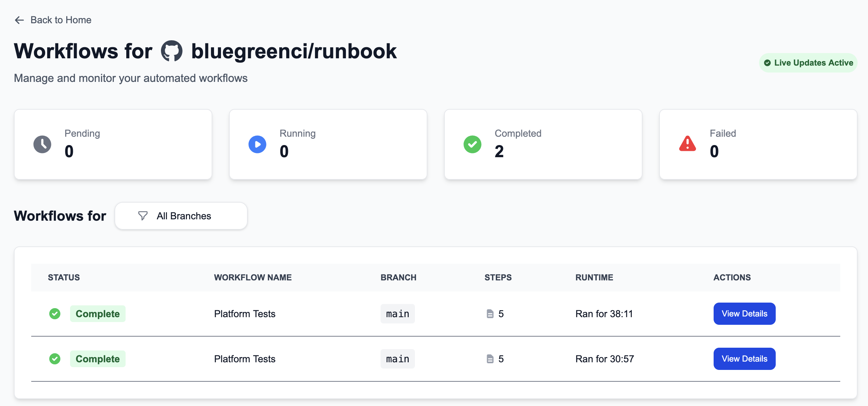This screenshot has width=868, height=406.
Task: View Details for 38:11 workflow run
Action: (744, 314)
